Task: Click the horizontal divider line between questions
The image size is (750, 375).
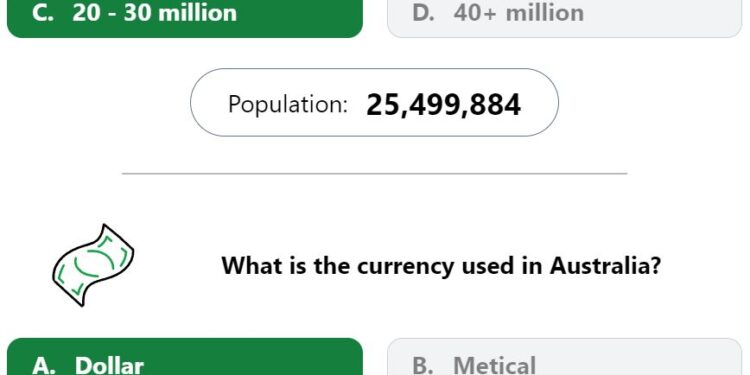Action: [375, 174]
